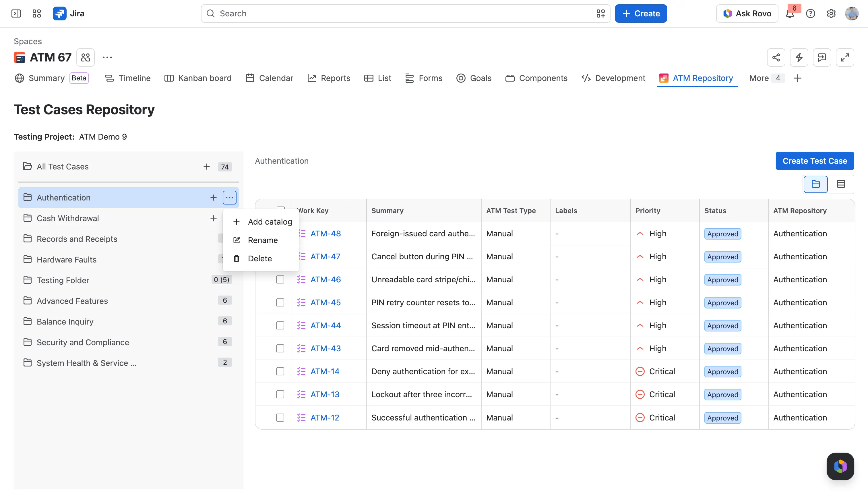The width and height of the screenshot is (868, 494).
Task: Toggle the sidebar panel icon
Action: point(16,13)
